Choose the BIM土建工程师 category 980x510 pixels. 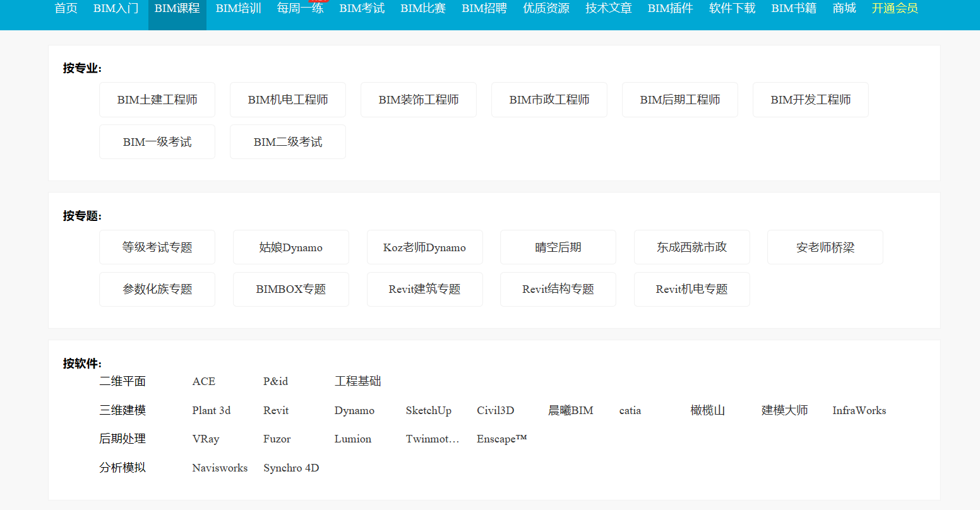tap(157, 100)
